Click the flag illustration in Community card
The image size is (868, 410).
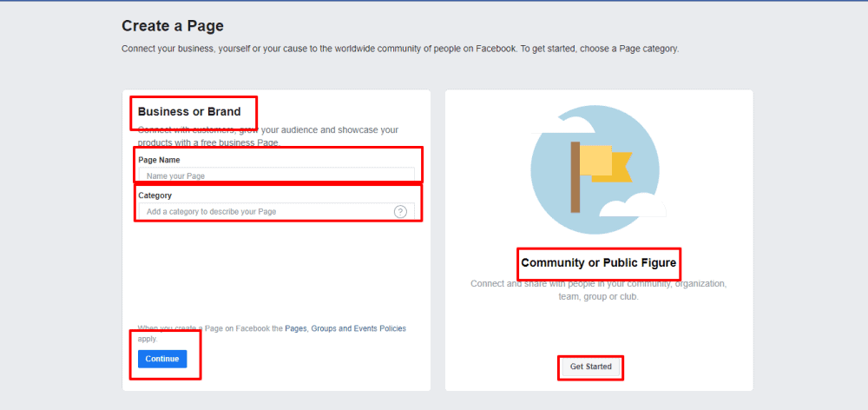(x=599, y=169)
